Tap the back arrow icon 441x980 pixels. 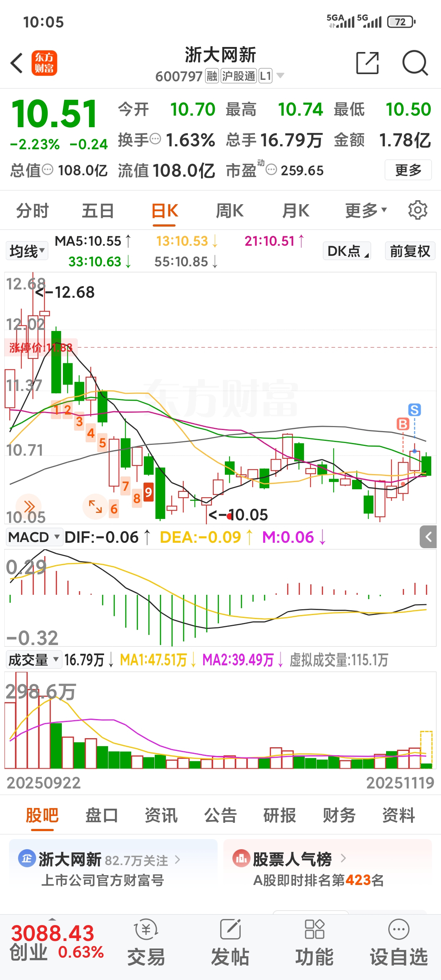point(17,63)
